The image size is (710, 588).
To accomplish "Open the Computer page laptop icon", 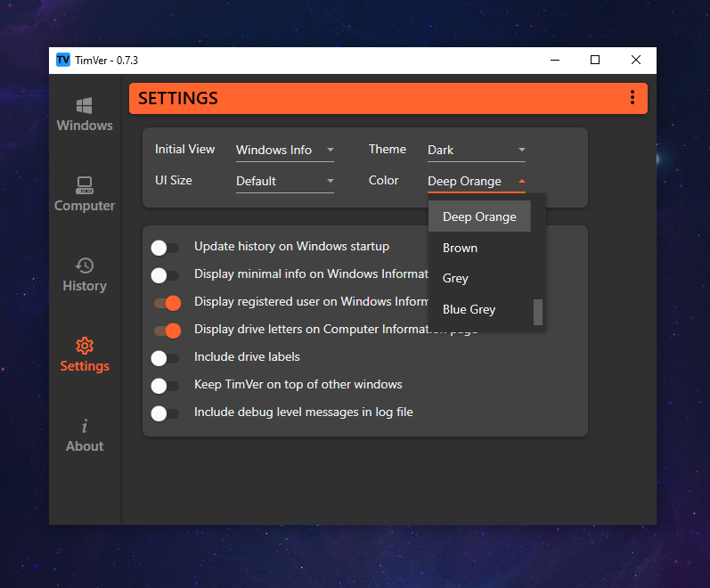I will click(85, 185).
